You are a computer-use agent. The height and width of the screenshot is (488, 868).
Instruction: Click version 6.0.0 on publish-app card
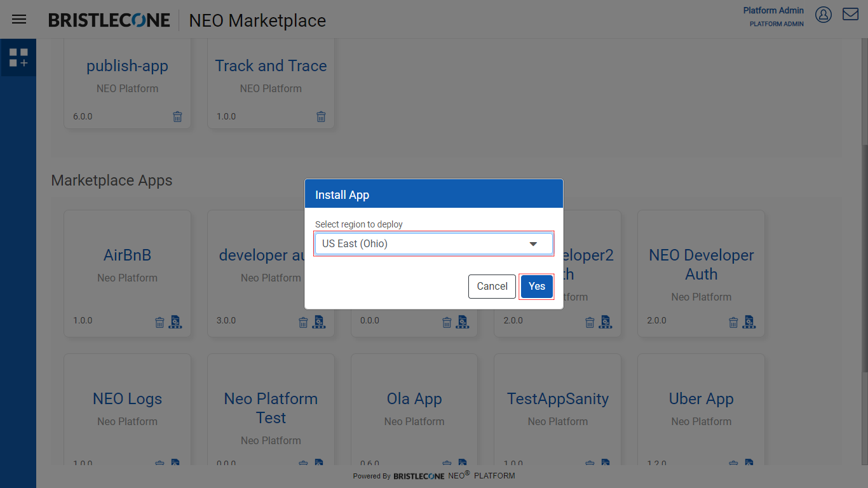coord(83,117)
